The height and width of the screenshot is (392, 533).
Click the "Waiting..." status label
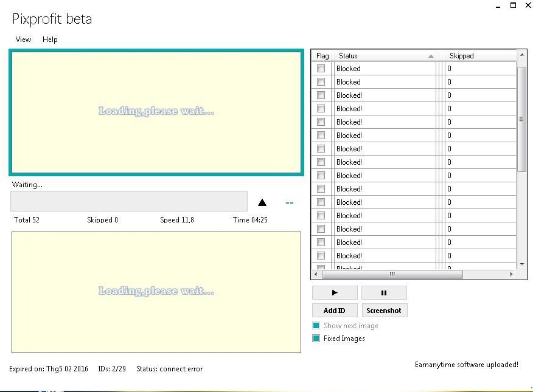[x=27, y=185]
